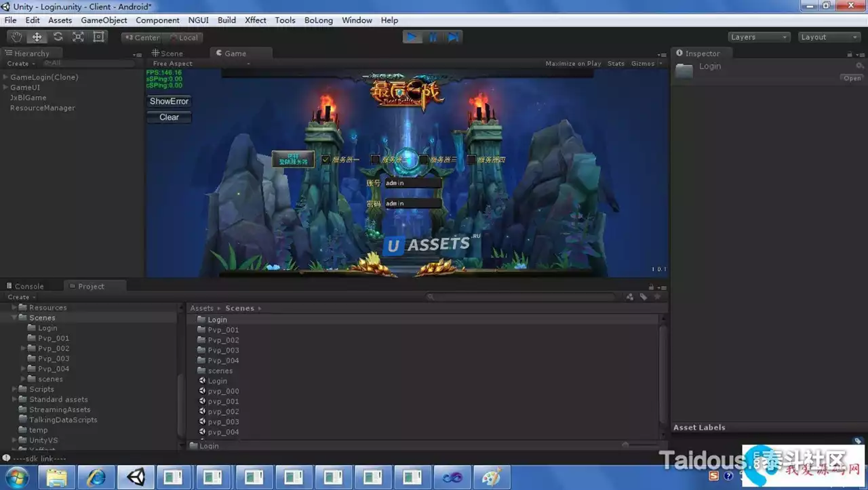Open the Xffect menu
Screen dimensions: 868x490
256,20
